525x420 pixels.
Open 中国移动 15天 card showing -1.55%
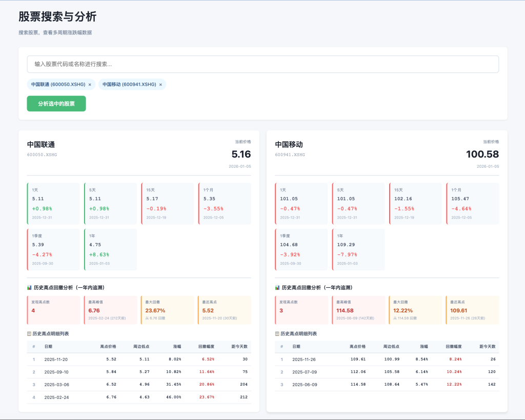pyautogui.click(x=415, y=204)
